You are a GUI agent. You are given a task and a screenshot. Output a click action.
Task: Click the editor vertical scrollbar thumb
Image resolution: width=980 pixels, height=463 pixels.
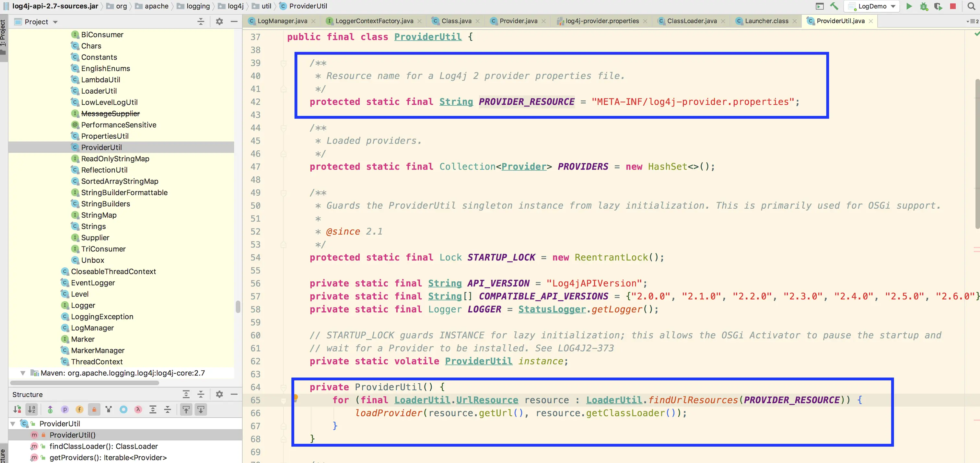click(x=977, y=154)
